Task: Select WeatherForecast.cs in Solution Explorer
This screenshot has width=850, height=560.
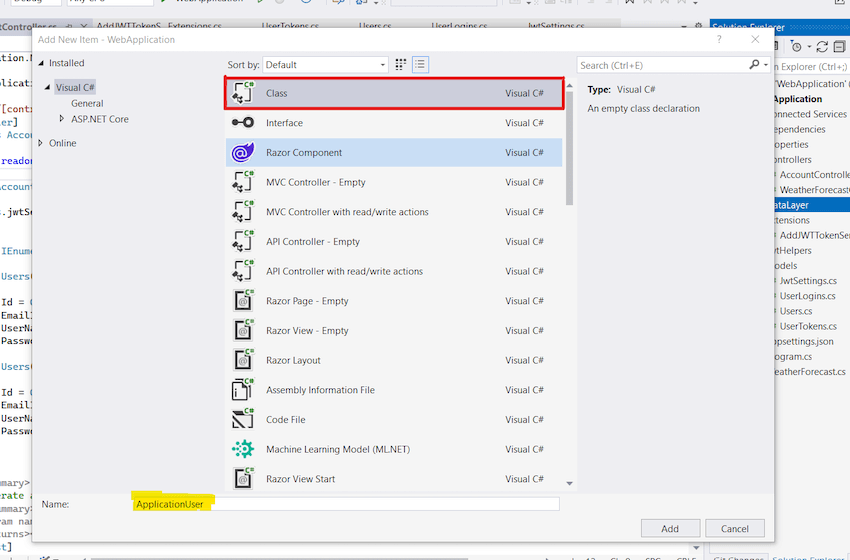Action: coord(810,372)
